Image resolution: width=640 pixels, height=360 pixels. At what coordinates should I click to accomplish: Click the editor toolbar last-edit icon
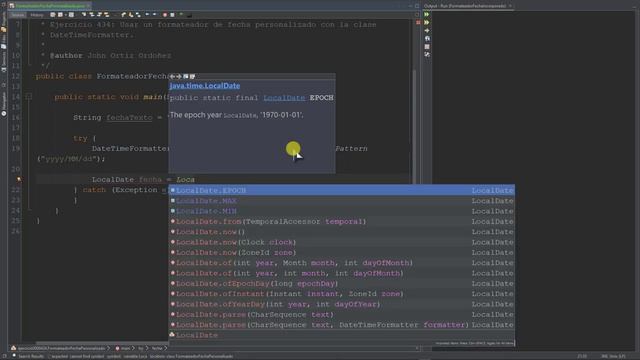click(53, 15)
